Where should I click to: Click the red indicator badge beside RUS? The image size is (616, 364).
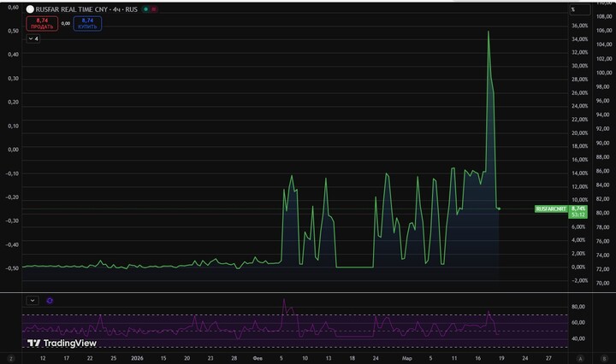click(154, 9)
